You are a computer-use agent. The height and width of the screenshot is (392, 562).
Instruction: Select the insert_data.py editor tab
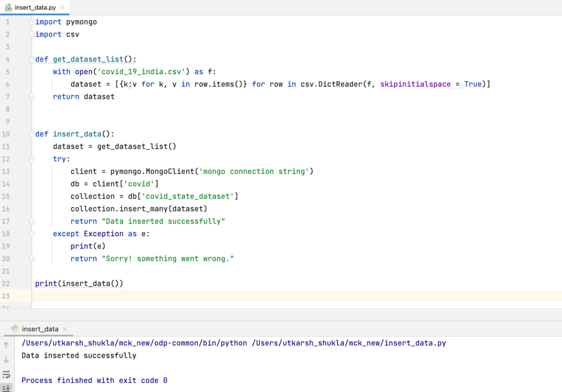(35, 8)
